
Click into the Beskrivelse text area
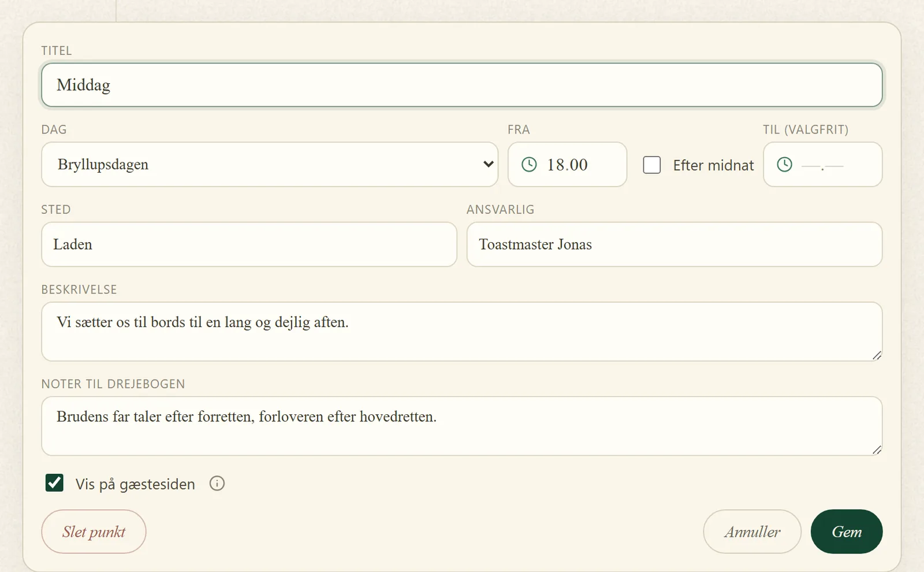[x=462, y=332]
